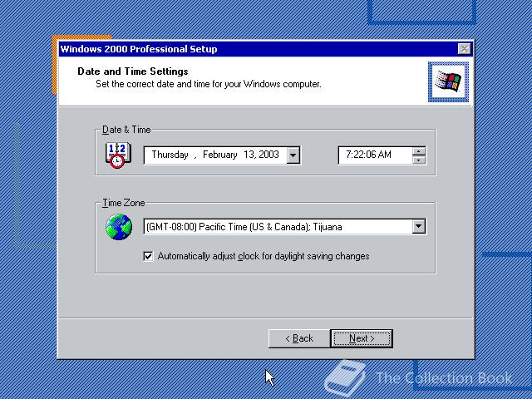The height and width of the screenshot is (399, 532).
Task: Increase time with the up spinner arrow
Action: [x=419, y=151]
